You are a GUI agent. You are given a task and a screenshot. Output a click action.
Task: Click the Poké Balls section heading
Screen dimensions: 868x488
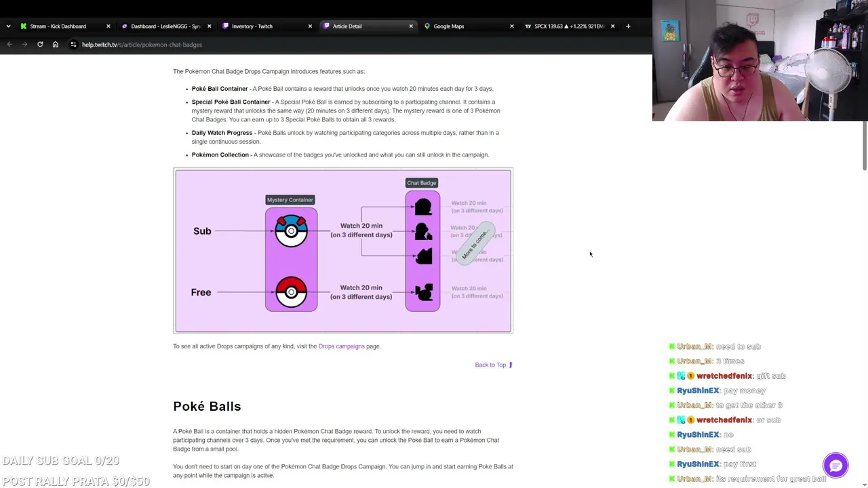coord(207,406)
